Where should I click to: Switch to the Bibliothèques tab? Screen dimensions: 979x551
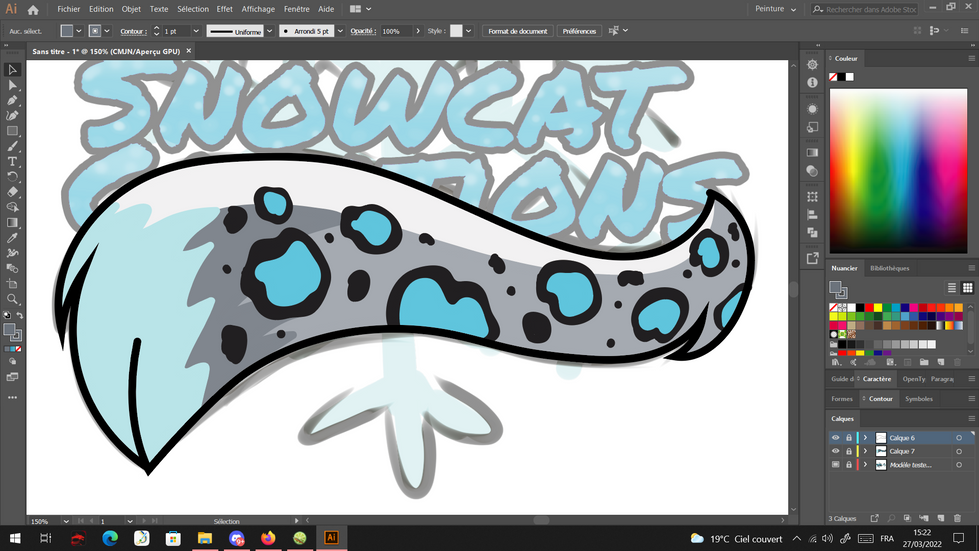(x=890, y=268)
